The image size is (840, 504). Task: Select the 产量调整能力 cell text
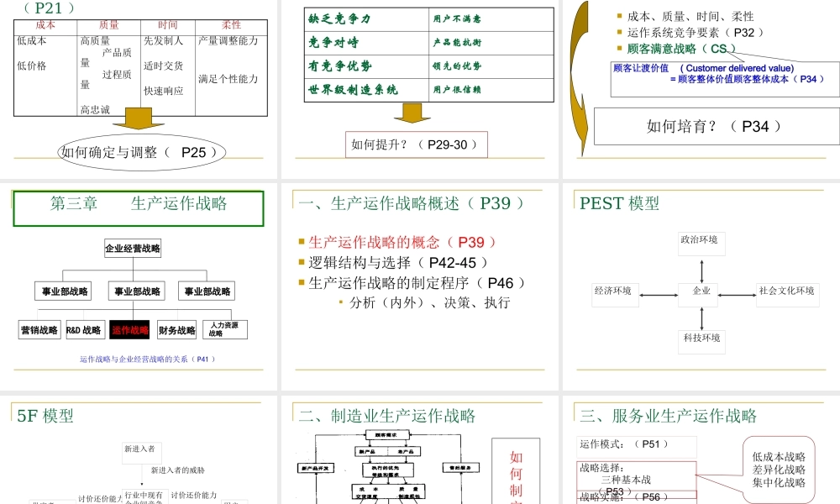[228, 40]
